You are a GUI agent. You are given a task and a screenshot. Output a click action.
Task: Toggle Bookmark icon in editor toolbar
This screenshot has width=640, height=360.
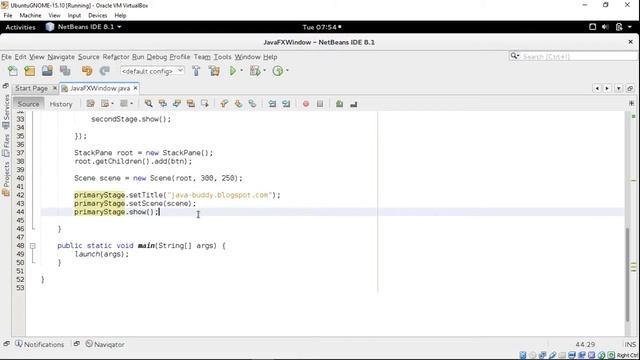click(x=252, y=104)
